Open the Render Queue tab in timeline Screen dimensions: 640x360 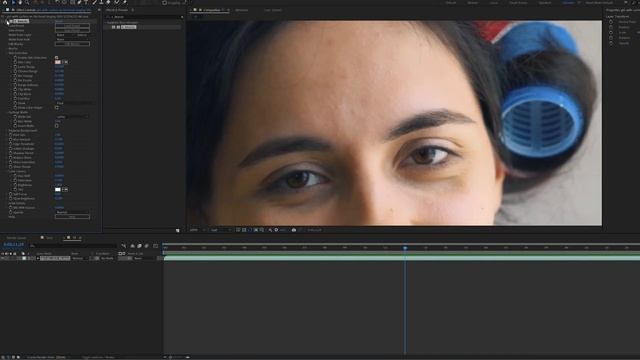pos(16,238)
